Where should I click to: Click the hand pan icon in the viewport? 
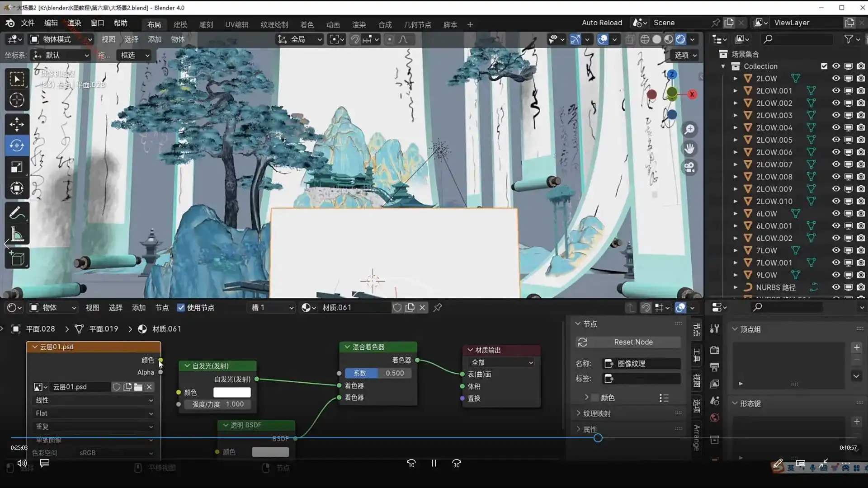point(689,149)
